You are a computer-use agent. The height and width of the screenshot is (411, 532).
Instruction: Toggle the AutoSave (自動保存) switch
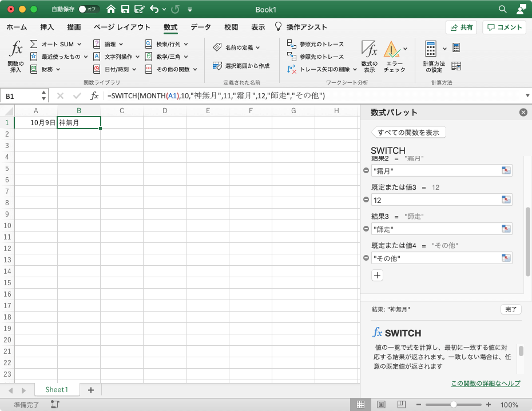point(89,9)
